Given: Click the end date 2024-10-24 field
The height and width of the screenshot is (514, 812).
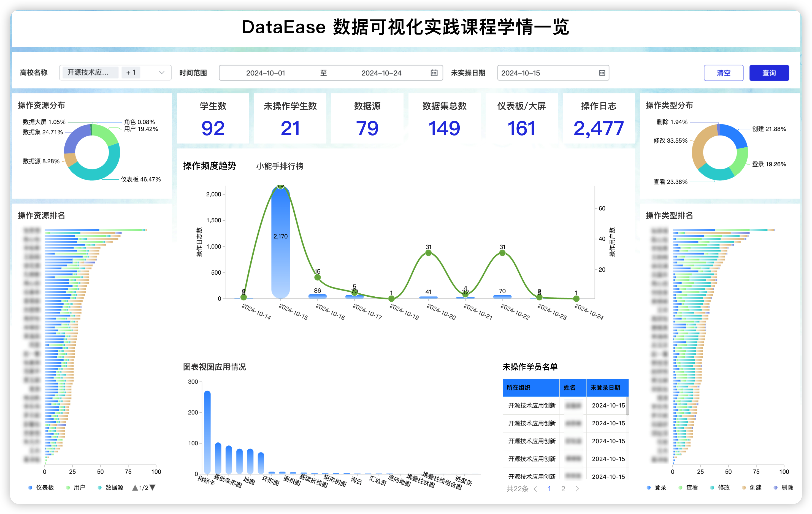Looking at the screenshot, I should point(381,73).
